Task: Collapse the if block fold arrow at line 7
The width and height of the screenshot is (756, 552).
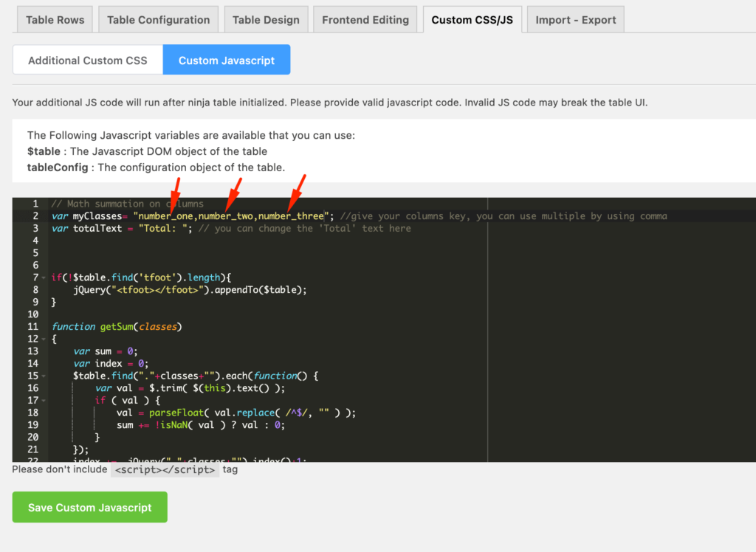Action: [44, 277]
